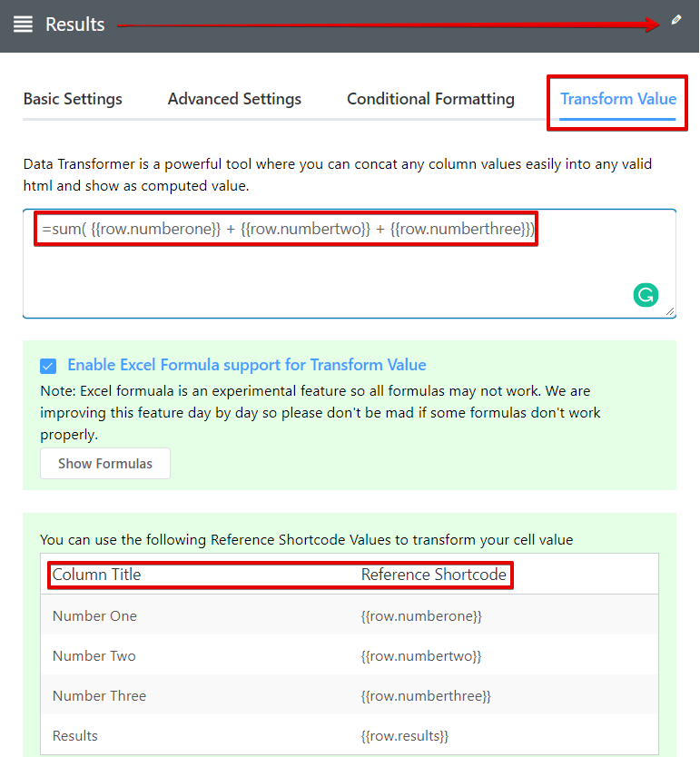Select the Transform Value tab

coord(617,99)
